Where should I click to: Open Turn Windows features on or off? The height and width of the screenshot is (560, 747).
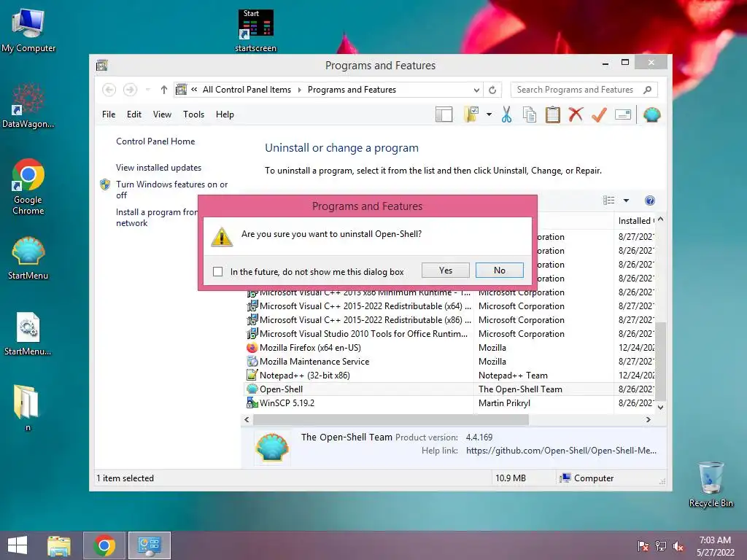click(172, 190)
